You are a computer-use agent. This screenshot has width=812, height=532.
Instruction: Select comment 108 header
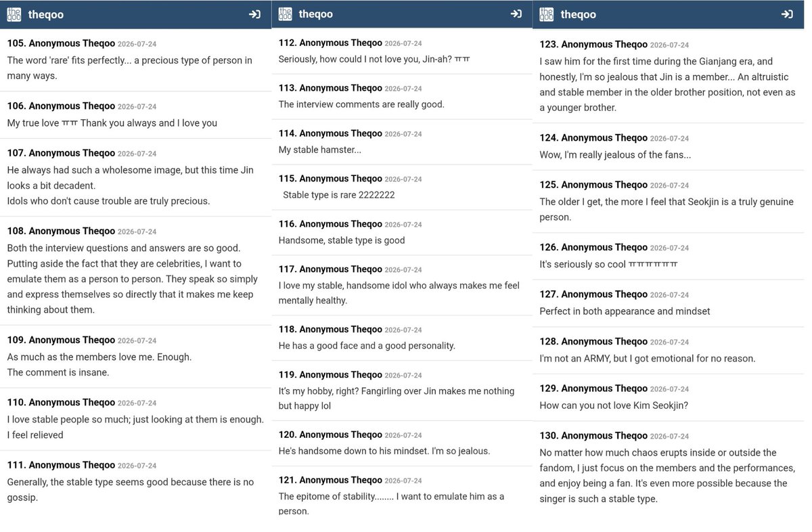[x=82, y=231]
